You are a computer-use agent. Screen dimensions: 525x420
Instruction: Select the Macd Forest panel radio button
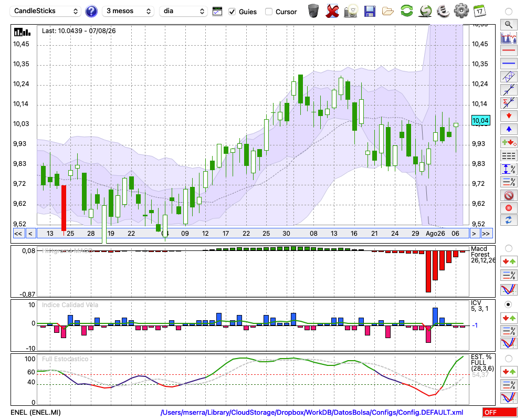pyautogui.click(x=508, y=248)
